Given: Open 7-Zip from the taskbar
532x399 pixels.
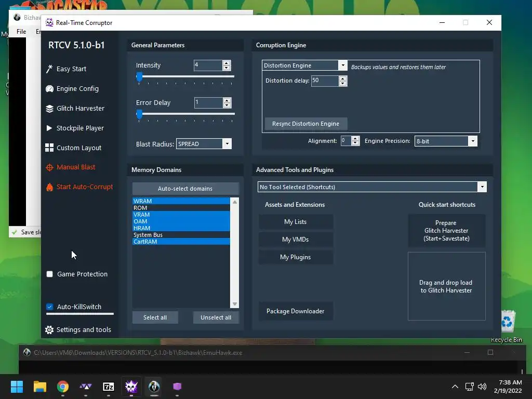Looking at the screenshot, I should [109, 387].
